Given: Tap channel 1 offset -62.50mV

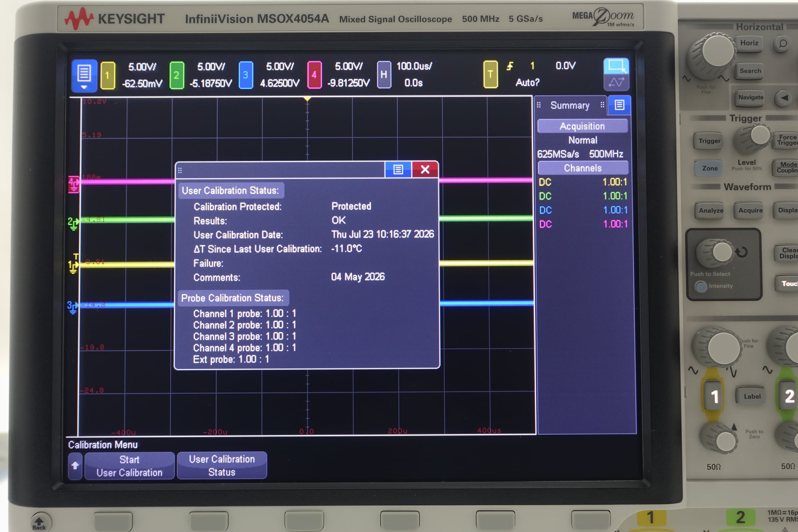Looking at the screenshot, I should (142, 83).
